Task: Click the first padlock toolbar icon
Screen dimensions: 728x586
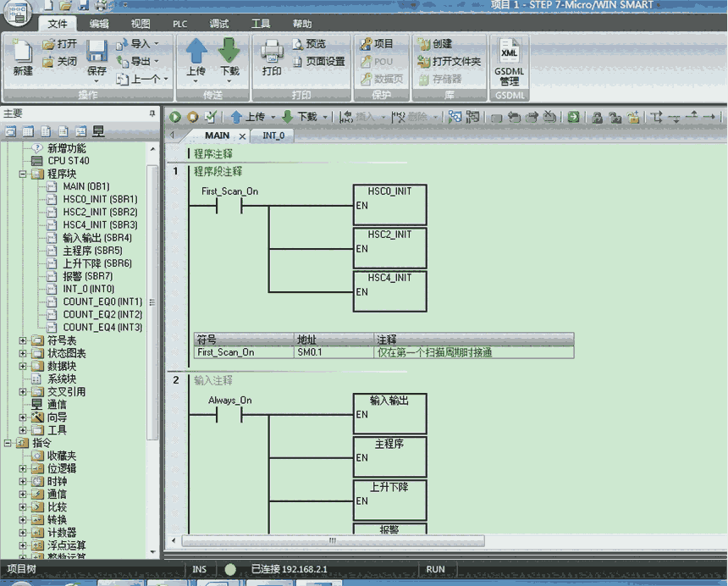Action: pyautogui.click(x=598, y=118)
